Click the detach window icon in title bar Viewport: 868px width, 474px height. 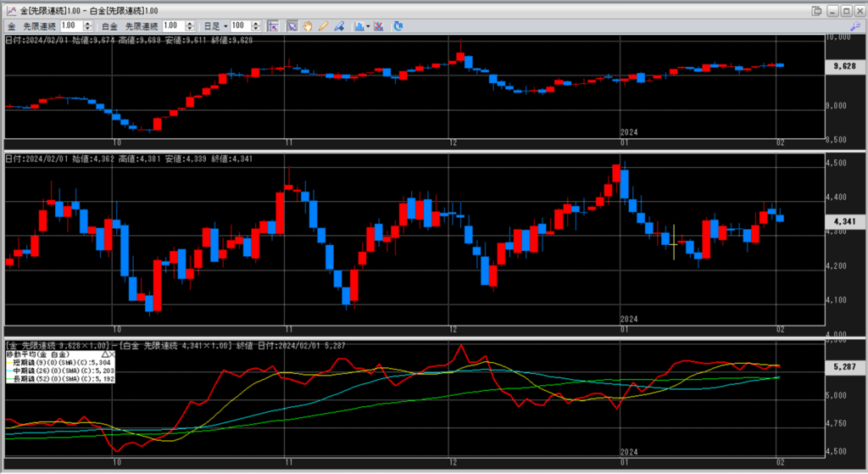pos(816,10)
